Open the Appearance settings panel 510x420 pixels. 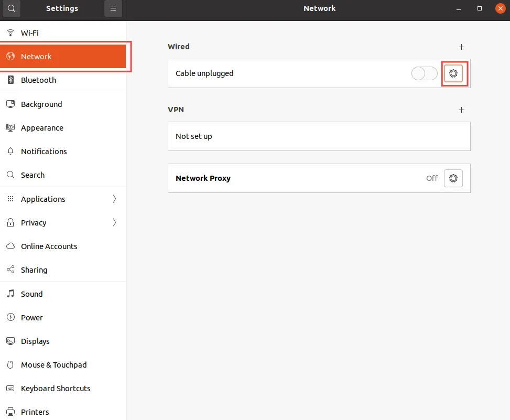[x=42, y=128]
